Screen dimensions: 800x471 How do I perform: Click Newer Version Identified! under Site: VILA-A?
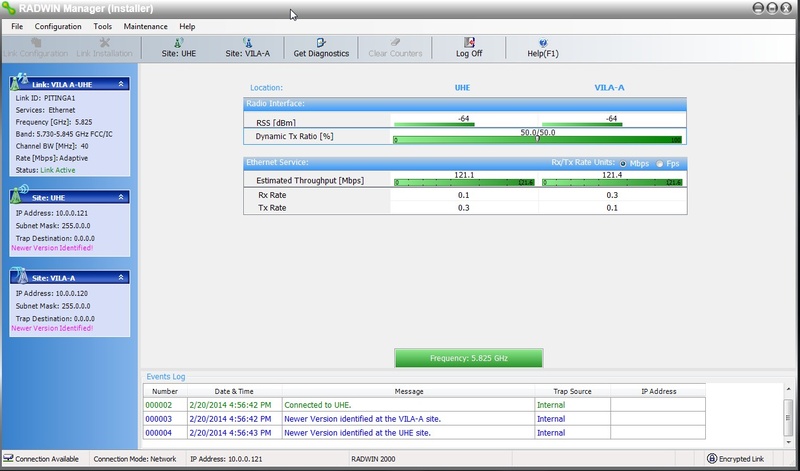(x=52, y=329)
